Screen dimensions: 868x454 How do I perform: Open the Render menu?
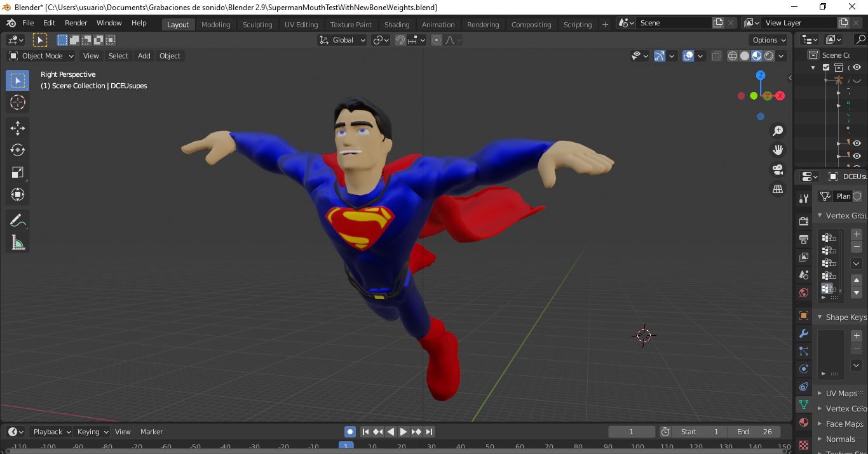click(x=76, y=23)
